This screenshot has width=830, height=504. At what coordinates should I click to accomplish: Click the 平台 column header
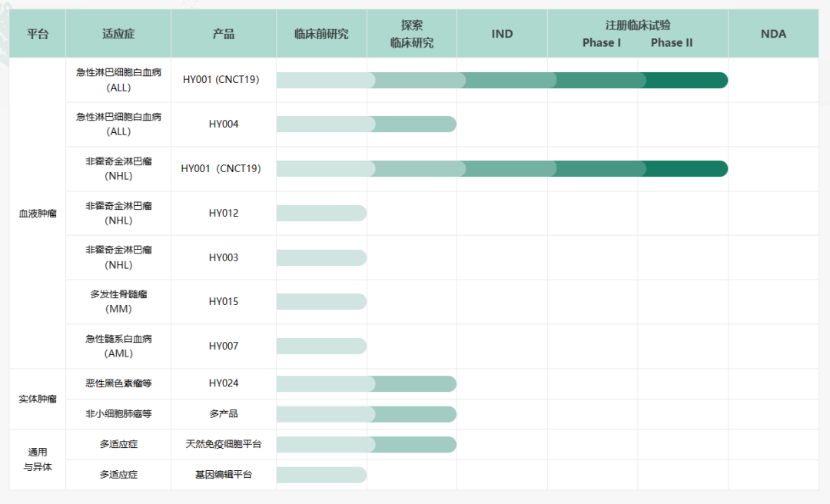tap(37, 34)
